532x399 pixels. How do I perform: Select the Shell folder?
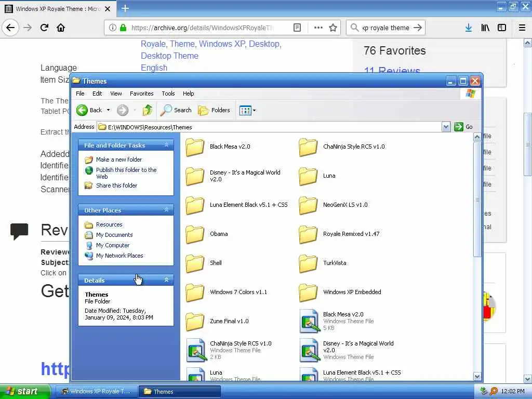click(x=204, y=263)
